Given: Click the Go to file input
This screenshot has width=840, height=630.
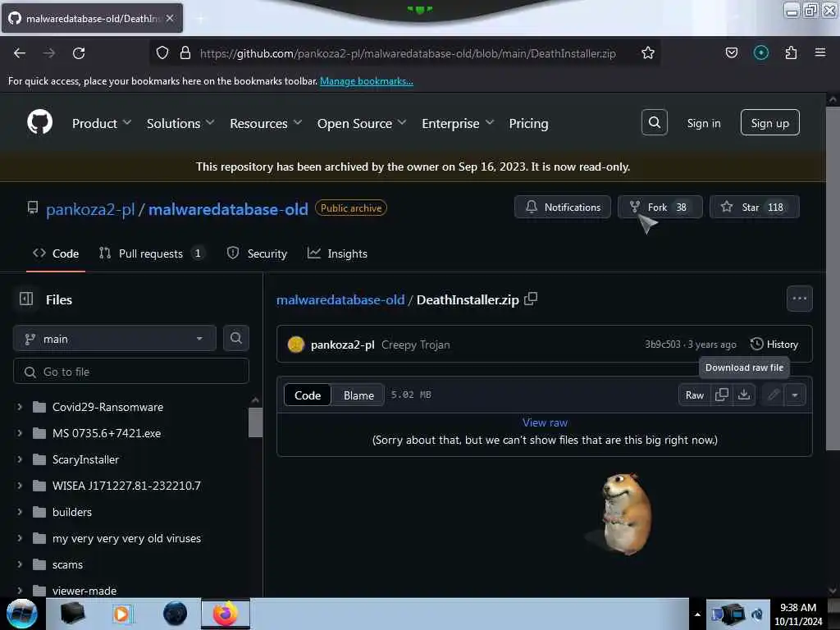Looking at the screenshot, I should coord(131,372).
